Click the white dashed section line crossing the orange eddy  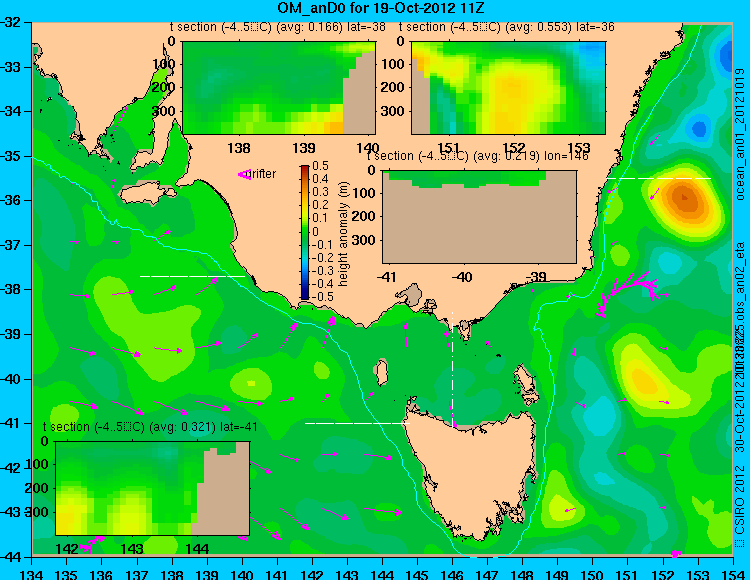659,178
